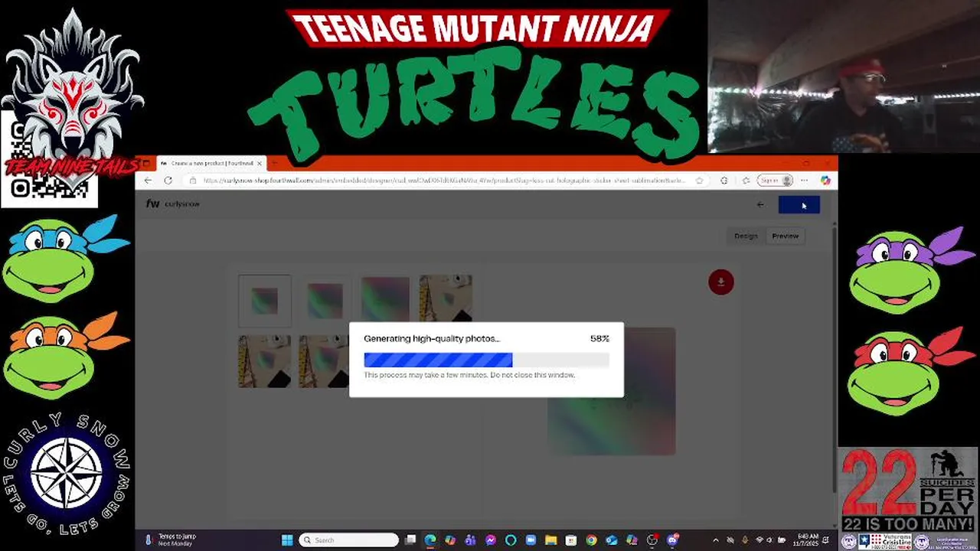Show hidden system tray icons chevron
Viewport: 980px width, 551px height.
(x=716, y=540)
